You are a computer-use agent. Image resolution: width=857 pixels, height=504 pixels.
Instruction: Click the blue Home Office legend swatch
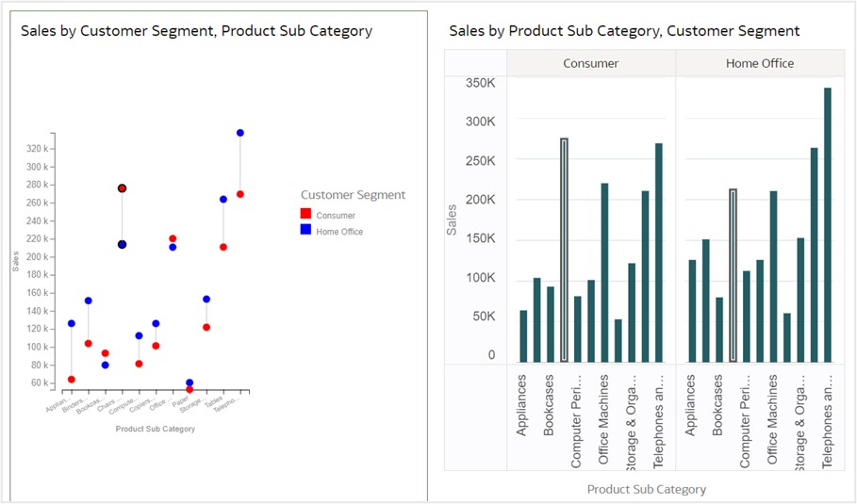pyautogui.click(x=305, y=231)
